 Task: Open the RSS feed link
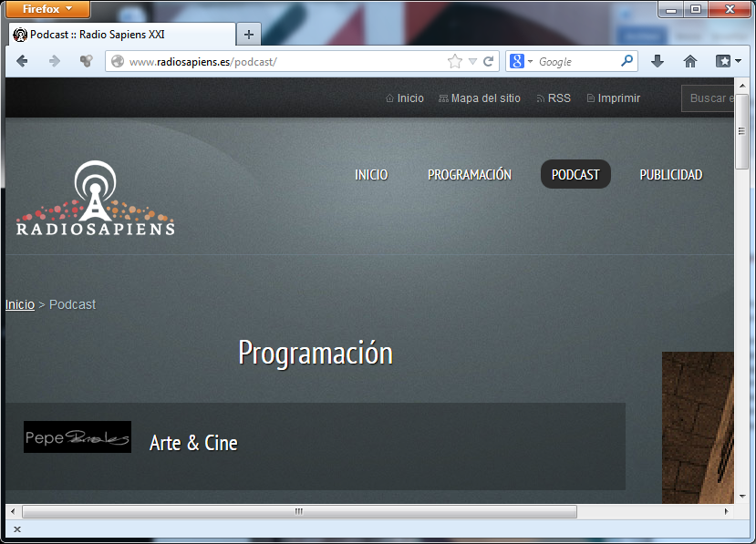(x=554, y=98)
